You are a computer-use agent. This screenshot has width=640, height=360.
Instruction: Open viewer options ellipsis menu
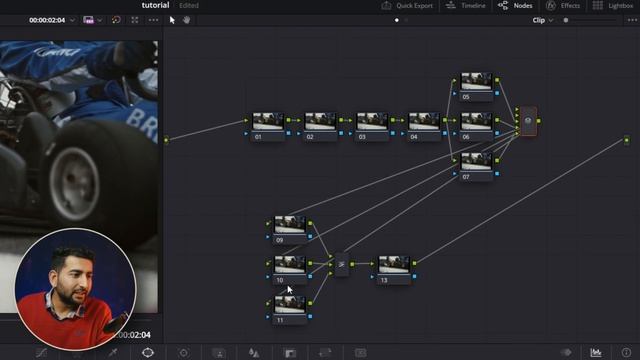(153, 20)
